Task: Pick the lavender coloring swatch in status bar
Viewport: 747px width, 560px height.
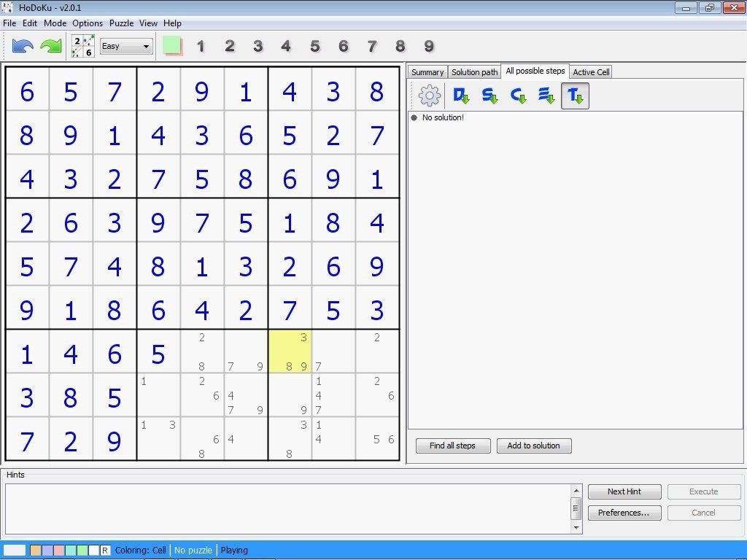Action: pyautogui.click(x=47, y=550)
